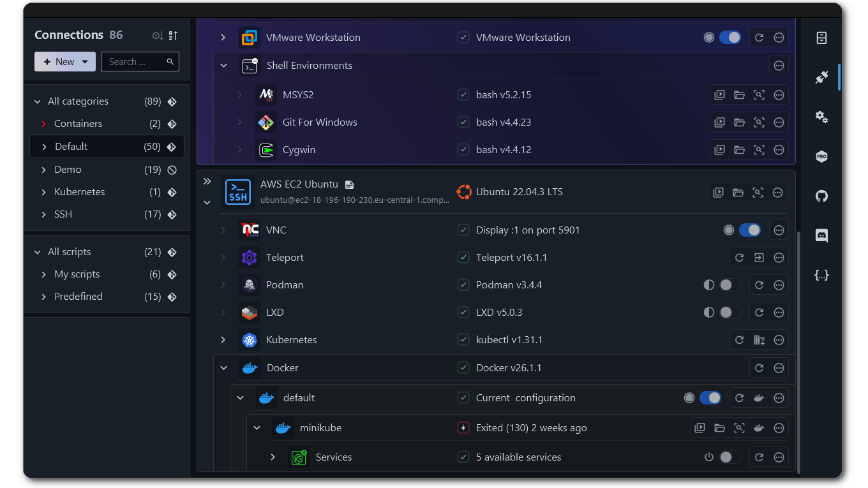The image size is (868, 488).
Task: Click the no-sync icon for Demo category
Action: click(172, 170)
